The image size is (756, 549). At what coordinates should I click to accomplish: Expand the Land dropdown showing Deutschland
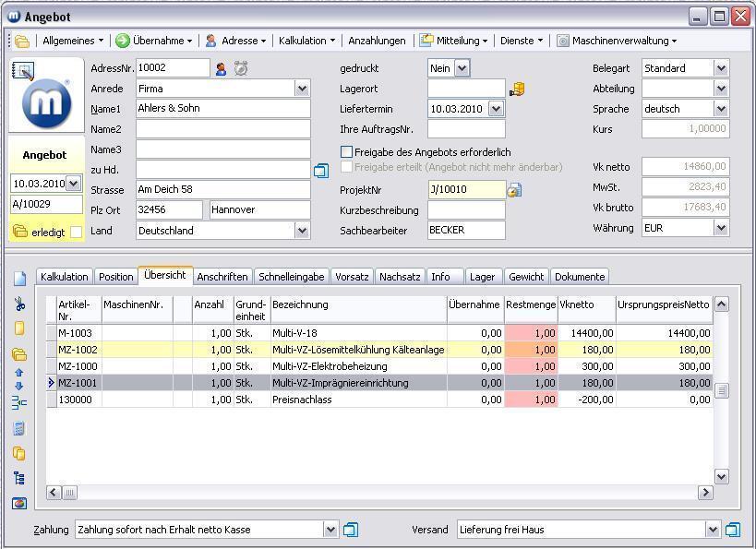tap(302, 231)
